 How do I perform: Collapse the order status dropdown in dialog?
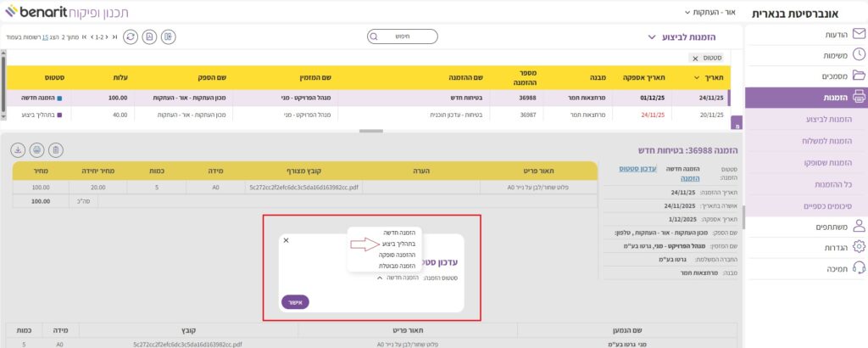[x=380, y=278]
